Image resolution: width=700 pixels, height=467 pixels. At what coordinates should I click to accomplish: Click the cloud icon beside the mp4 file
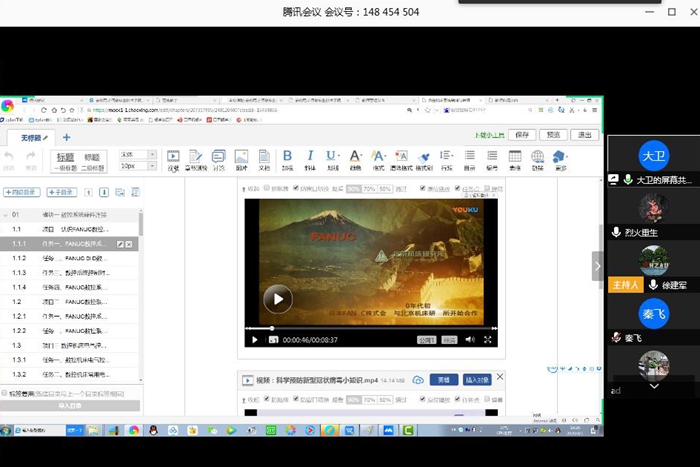click(418, 380)
